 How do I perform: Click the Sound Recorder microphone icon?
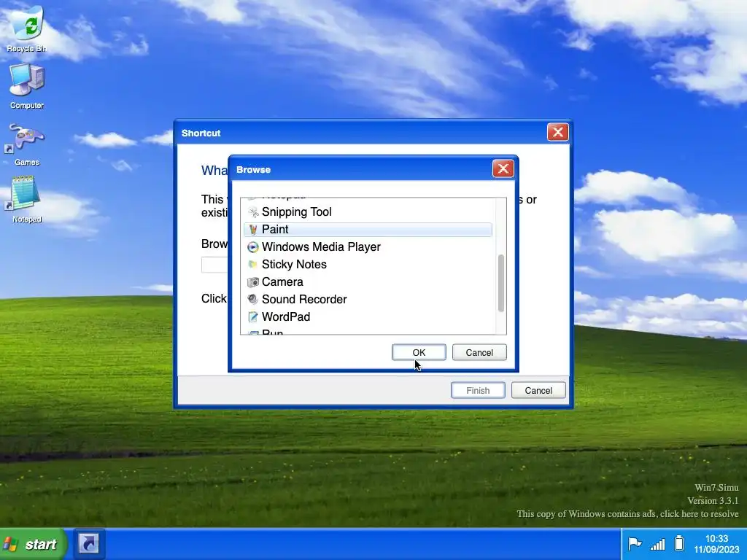253,299
